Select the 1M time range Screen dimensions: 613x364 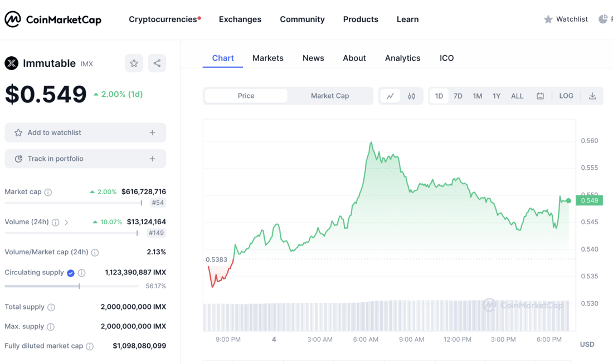pyautogui.click(x=478, y=96)
